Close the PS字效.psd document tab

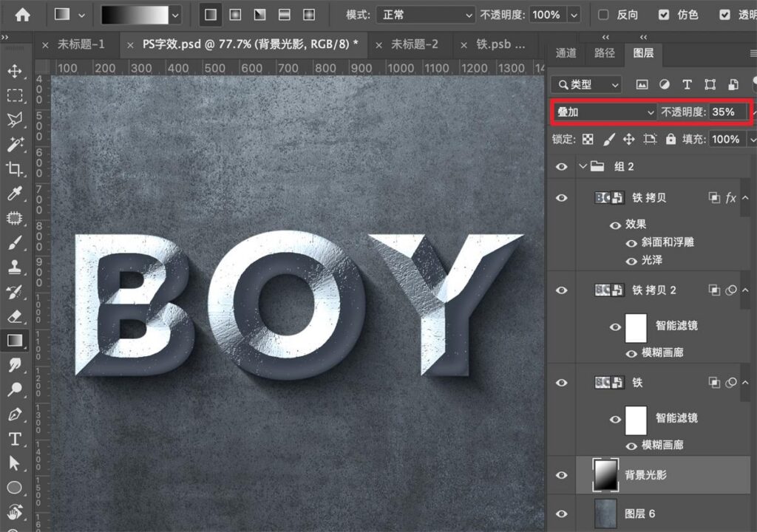tap(130, 45)
